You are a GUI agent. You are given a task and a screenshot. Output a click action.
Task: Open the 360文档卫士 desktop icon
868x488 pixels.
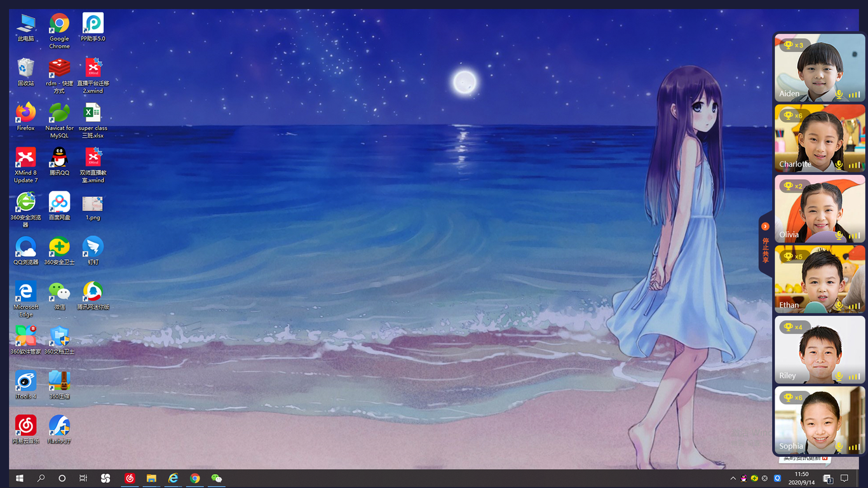(x=59, y=340)
